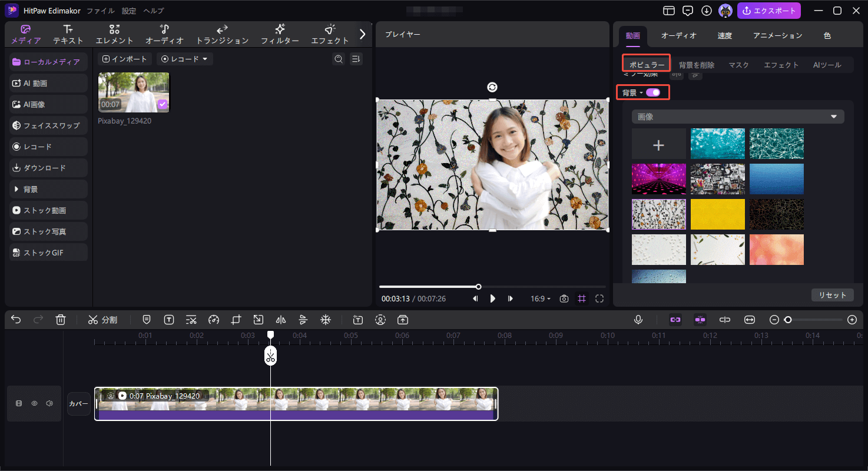
Task: Click the marker icon in timeline toolbar
Action: (x=147, y=320)
